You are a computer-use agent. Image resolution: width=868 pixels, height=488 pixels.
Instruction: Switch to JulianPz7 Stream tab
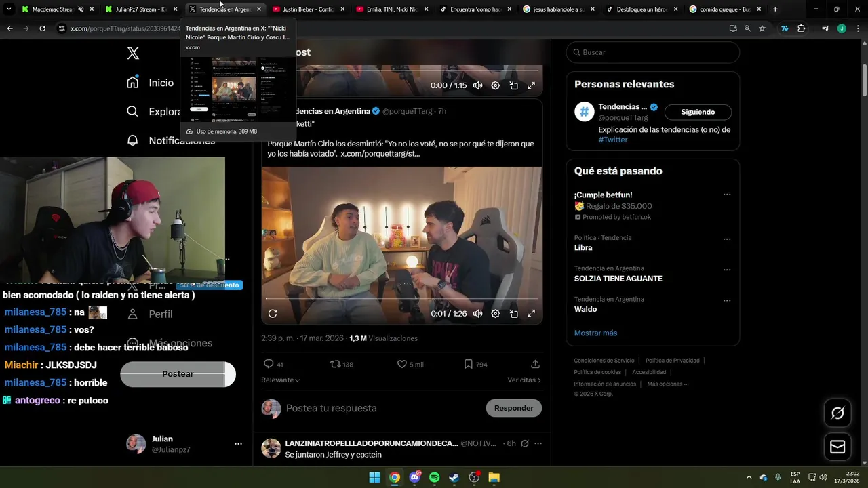click(x=140, y=9)
